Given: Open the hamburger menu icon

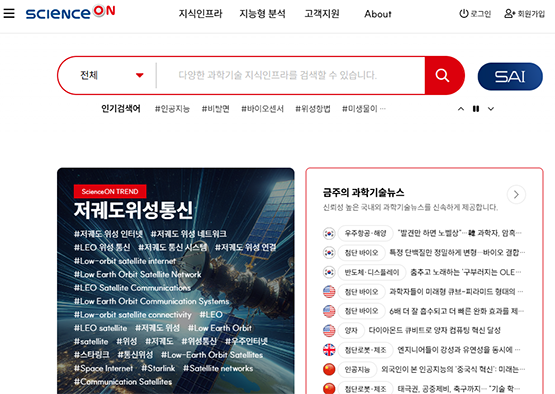Looking at the screenshot, I should (x=9, y=13).
